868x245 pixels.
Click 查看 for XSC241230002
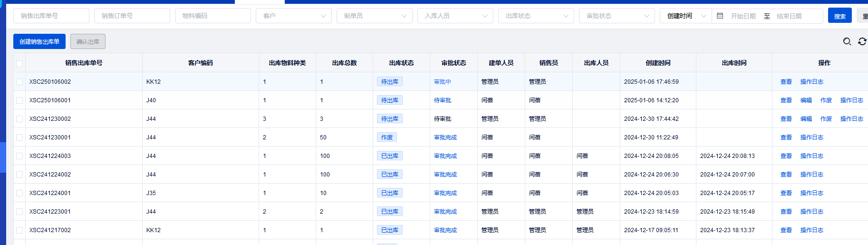click(786, 119)
